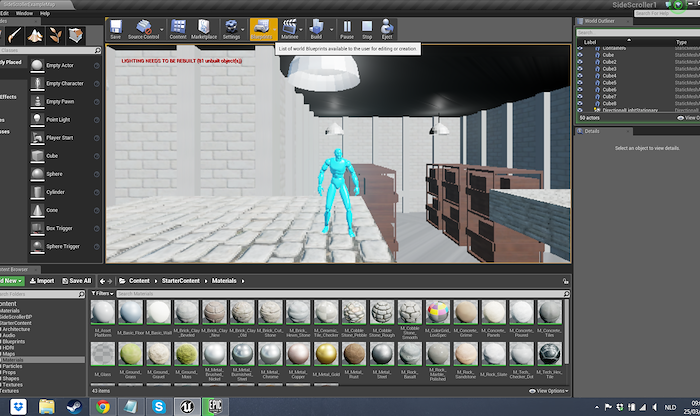Select the Cylinder primitive
The height and width of the screenshot is (416, 700).
coord(65,192)
